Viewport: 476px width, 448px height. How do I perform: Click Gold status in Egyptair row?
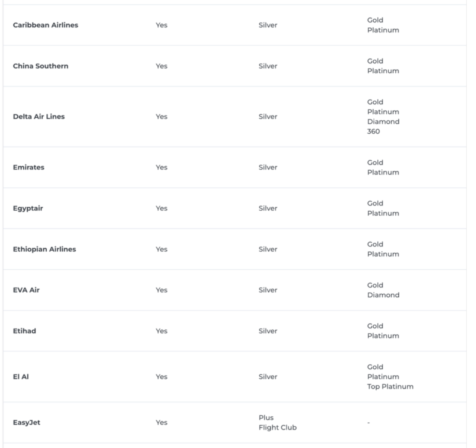point(375,204)
